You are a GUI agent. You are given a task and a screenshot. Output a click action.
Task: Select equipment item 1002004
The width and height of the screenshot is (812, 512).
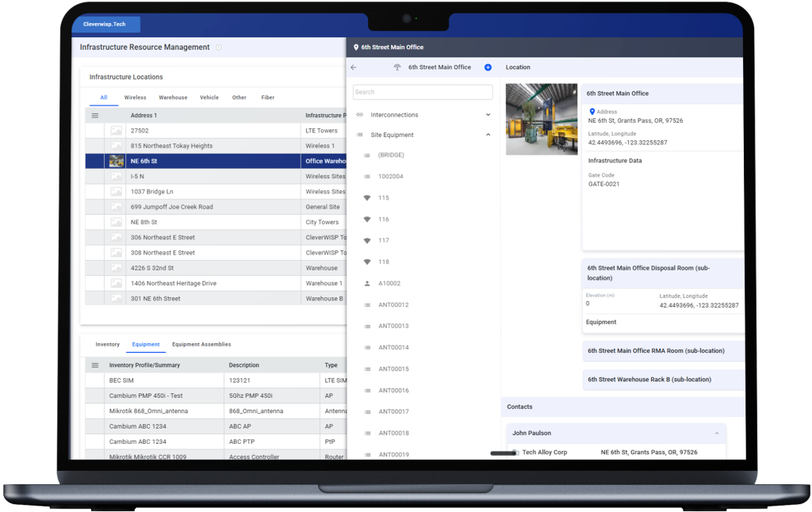click(390, 177)
